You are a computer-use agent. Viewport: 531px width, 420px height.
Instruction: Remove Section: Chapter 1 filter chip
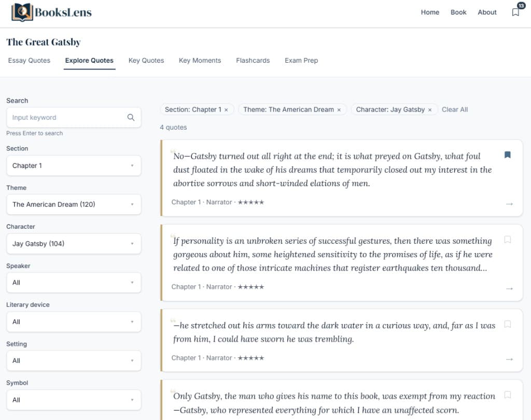(226, 110)
